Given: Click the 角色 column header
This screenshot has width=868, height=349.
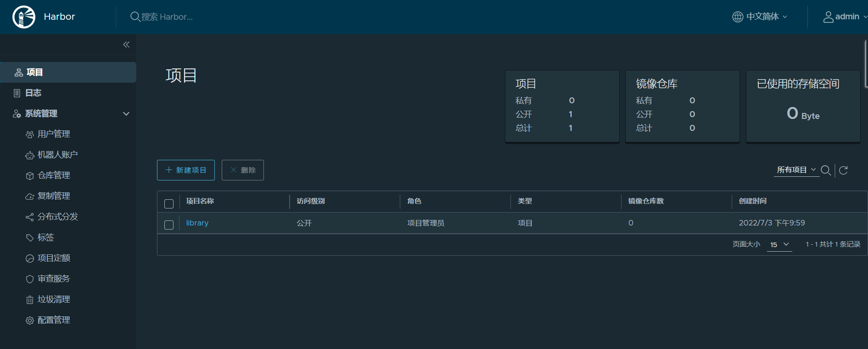Looking at the screenshot, I should pyautogui.click(x=414, y=201).
